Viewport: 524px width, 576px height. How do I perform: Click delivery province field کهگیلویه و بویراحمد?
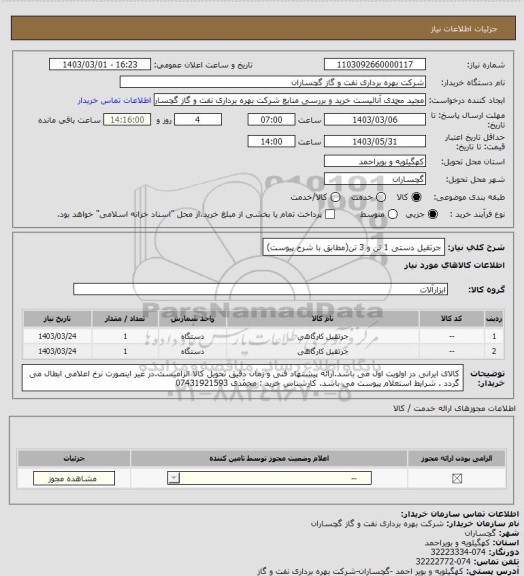point(375,161)
